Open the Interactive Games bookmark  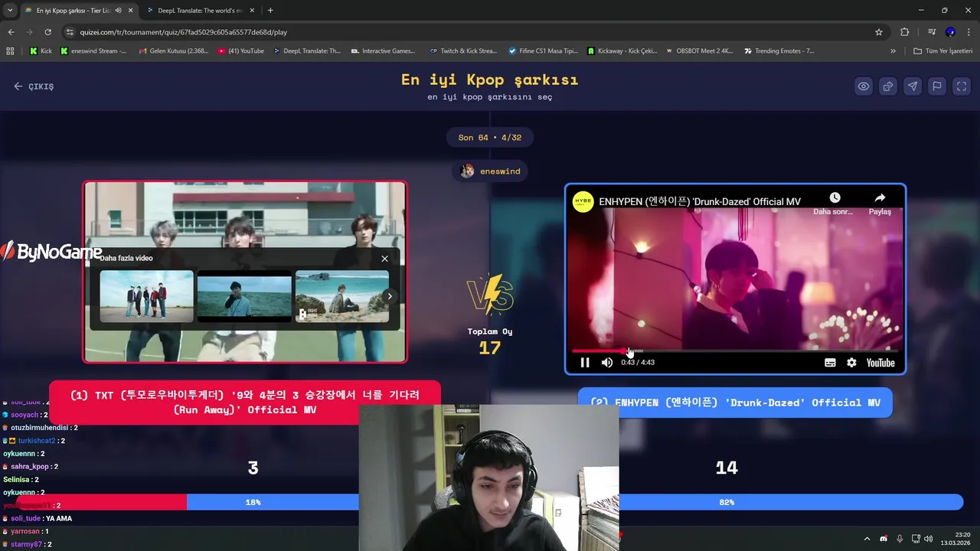tap(383, 51)
